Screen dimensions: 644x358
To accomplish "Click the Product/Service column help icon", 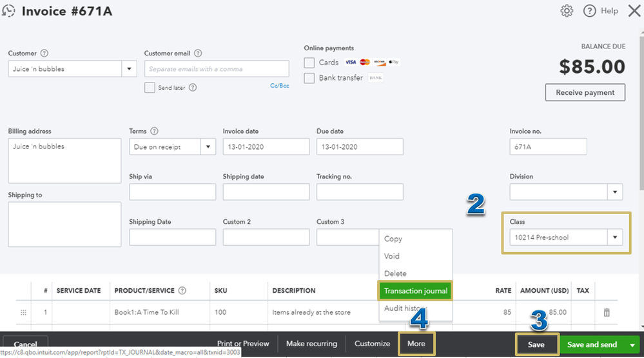I will click(x=182, y=290).
